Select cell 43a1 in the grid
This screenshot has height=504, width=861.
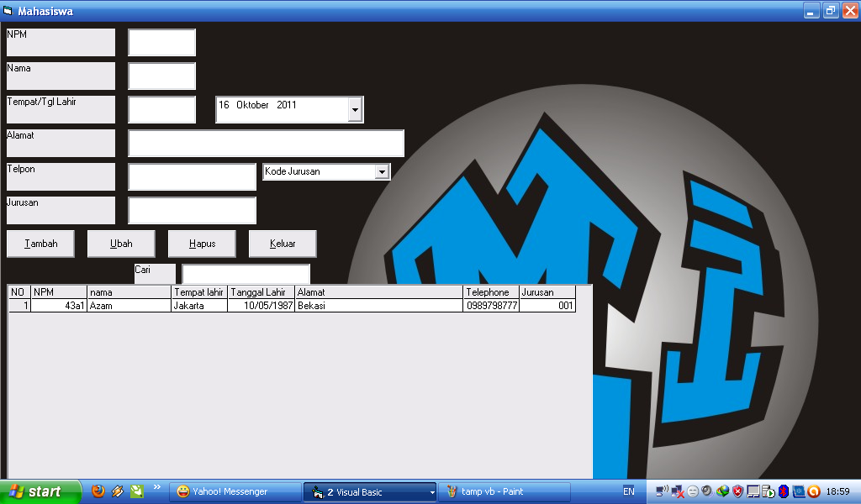pyautogui.click(x=59, y=306)
